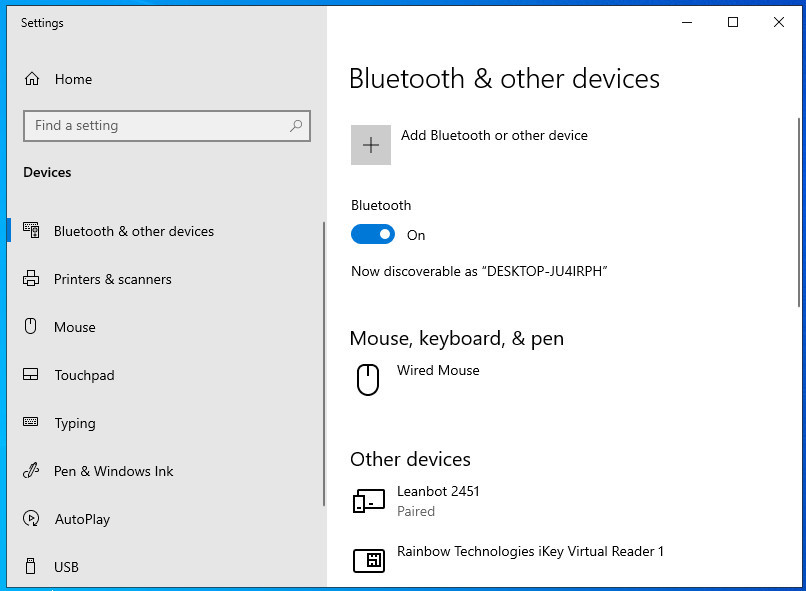Click the Find a setting search box
The height and width of the screenshot is (591, 806).
(x=167, y=125)
